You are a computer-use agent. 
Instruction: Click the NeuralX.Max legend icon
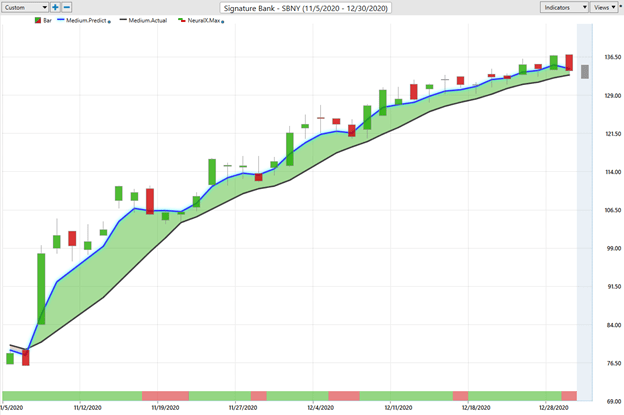click(x=182, y=20)
